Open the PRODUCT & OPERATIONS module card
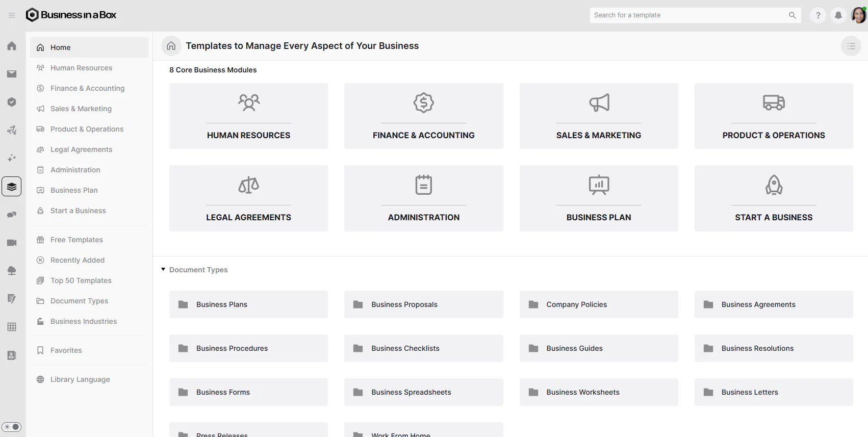This screenshot has width=868, height=437. [x=774, y=116]
